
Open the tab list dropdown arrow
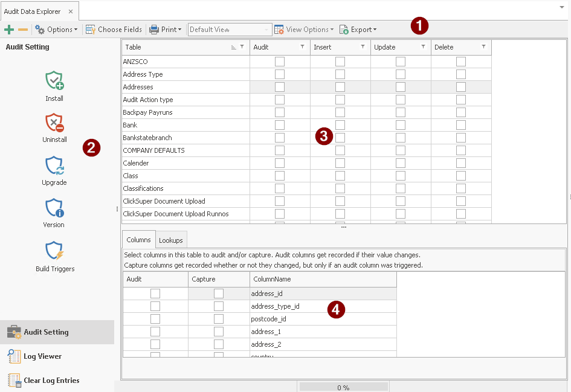[562, 7]
